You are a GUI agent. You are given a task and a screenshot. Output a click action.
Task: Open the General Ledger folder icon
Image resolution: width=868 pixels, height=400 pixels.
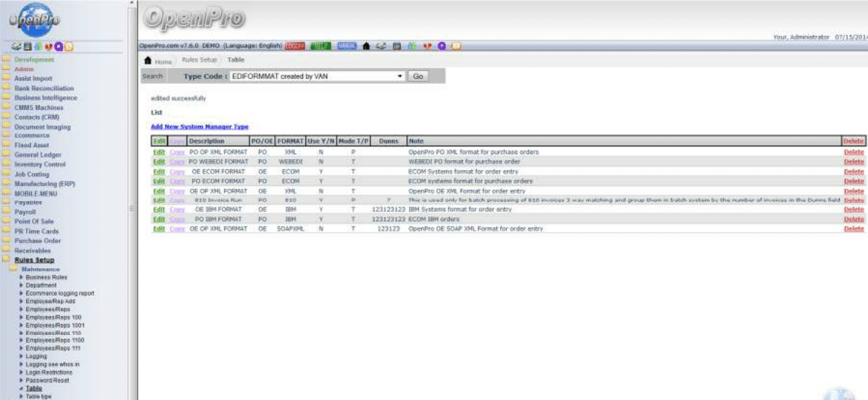(6, 155)
